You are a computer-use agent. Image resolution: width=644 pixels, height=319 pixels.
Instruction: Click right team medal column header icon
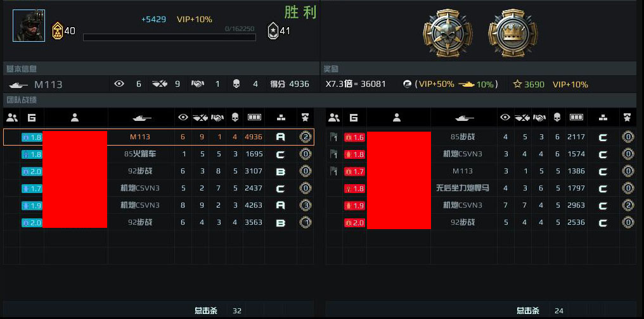pyautogui.click(x=627, y=118)
